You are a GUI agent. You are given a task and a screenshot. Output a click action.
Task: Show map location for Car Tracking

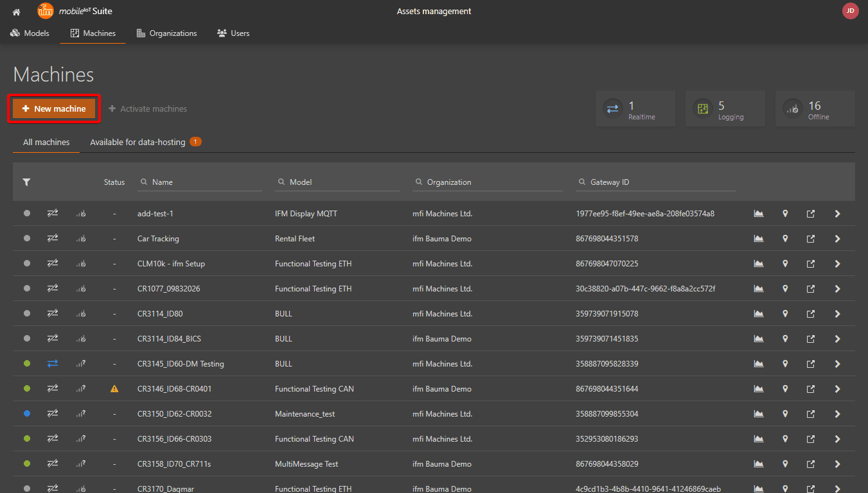(785, 239)
